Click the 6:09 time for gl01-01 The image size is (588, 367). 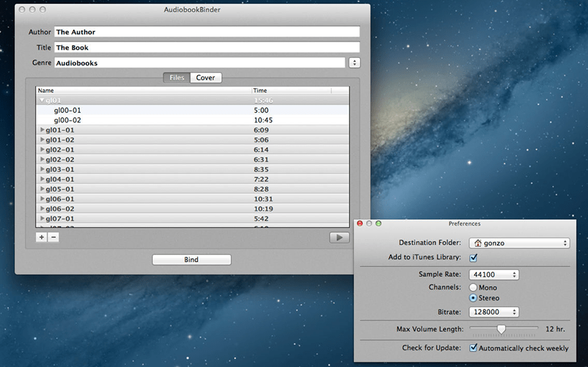click(x=261, y=130)
